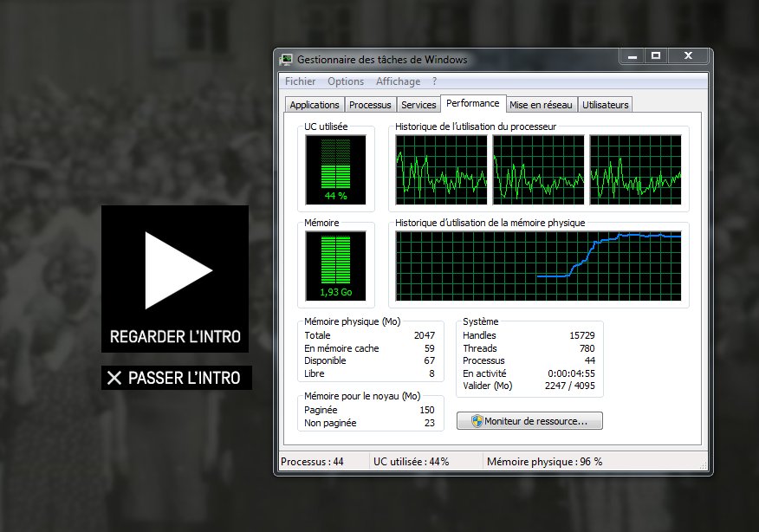
Task: Switch to the Mise en réseau tab
Action: 541,105
